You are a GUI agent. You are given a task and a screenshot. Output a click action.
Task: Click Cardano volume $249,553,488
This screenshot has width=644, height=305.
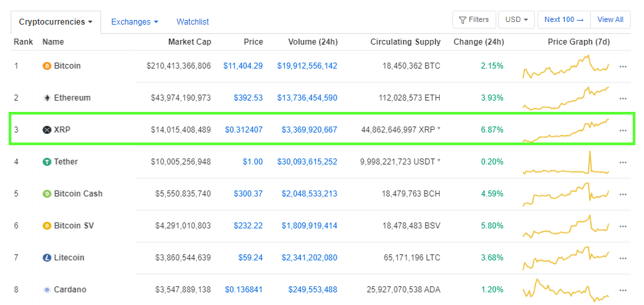point(313,290)
